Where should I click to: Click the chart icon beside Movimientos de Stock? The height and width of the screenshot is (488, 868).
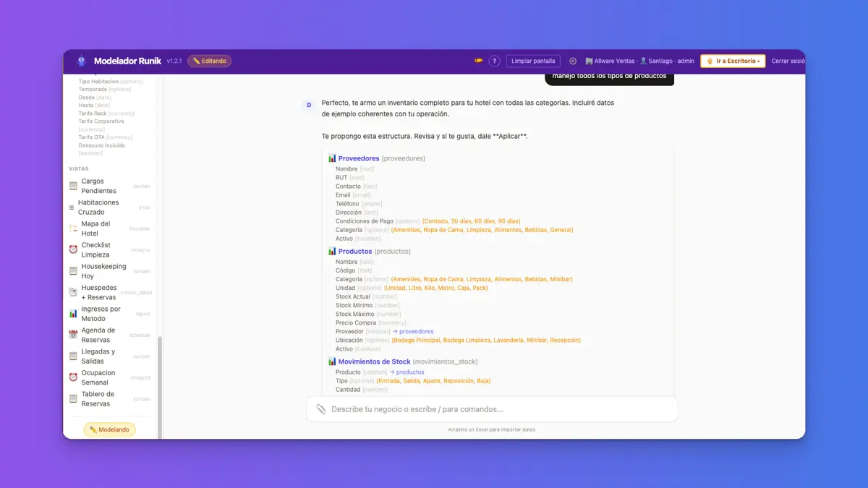332,361
